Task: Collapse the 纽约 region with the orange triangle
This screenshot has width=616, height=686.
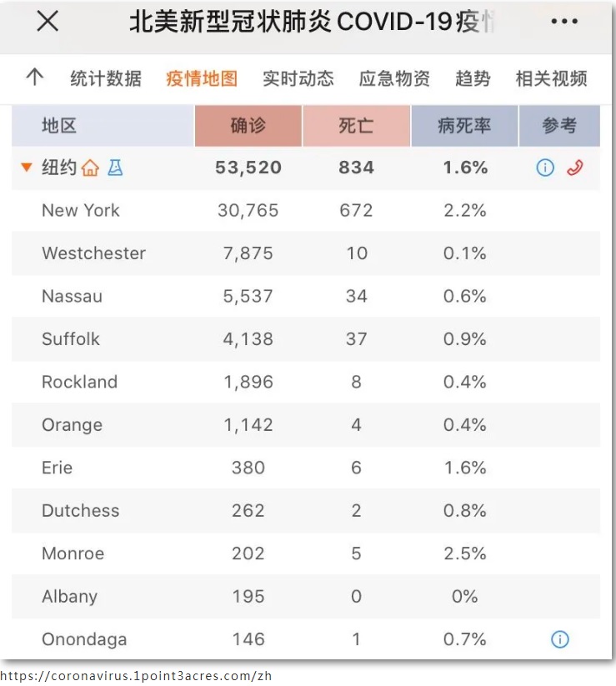Action: click(27, 168)
